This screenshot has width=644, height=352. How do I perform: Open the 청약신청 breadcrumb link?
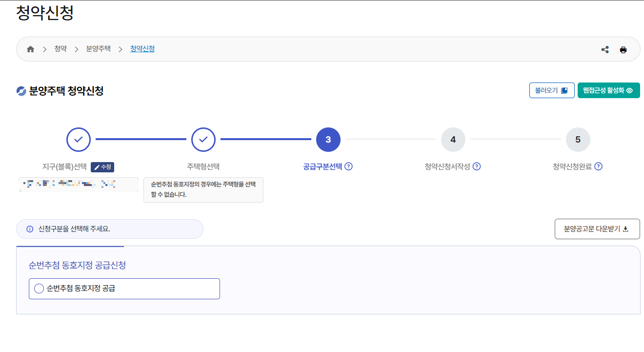(142, 49)
